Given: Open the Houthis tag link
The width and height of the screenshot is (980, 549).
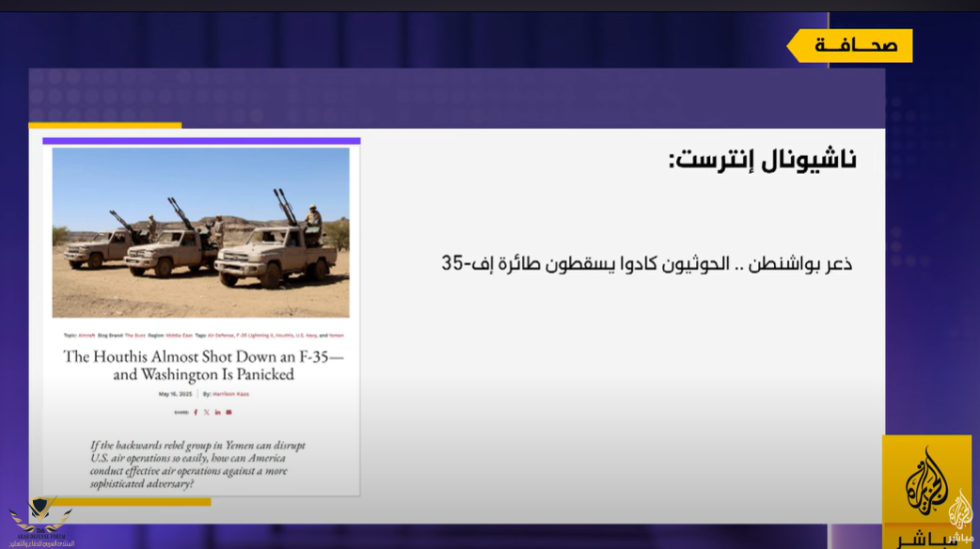Looking at the screenshot, I should coord(284,336).
